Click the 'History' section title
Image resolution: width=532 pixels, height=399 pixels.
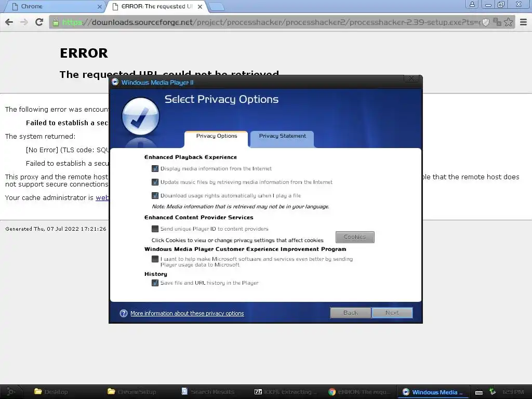pyautogui.click(x=156, y=274)
